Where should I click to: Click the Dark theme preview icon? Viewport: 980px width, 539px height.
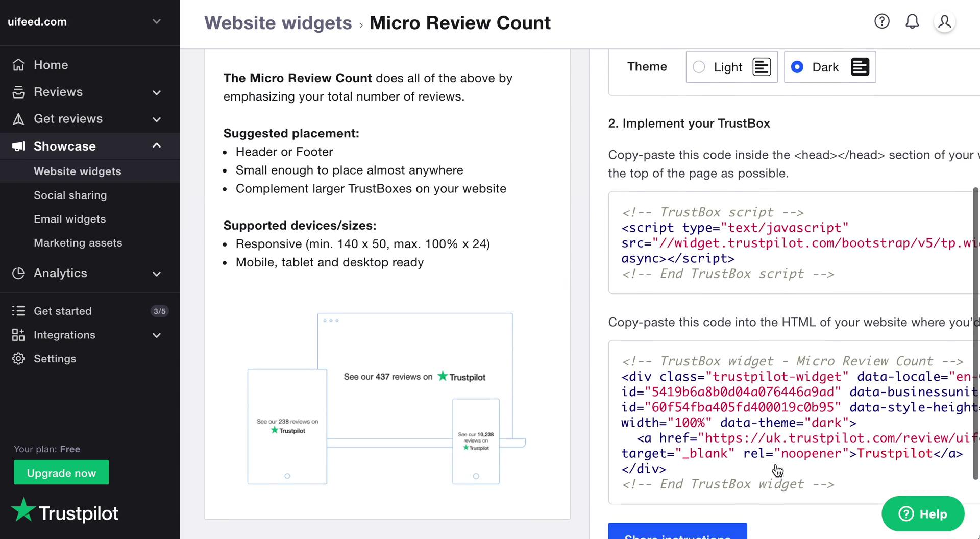(860, 67)
